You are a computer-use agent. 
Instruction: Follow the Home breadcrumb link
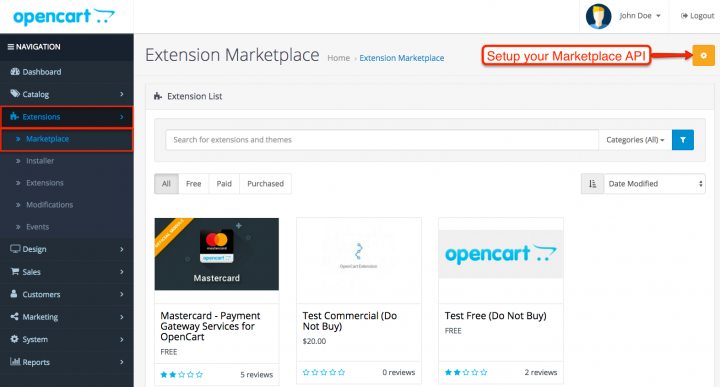pyautogui.click(x=338, y=58)
